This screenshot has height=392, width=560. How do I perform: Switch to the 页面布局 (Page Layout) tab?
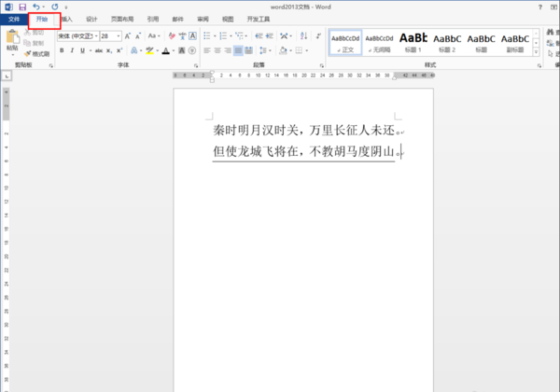(x=121, y=19)
